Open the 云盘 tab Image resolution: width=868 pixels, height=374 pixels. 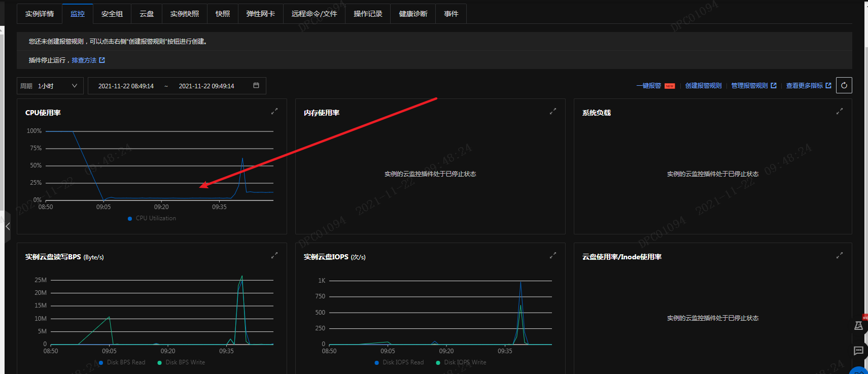[147, 14]
